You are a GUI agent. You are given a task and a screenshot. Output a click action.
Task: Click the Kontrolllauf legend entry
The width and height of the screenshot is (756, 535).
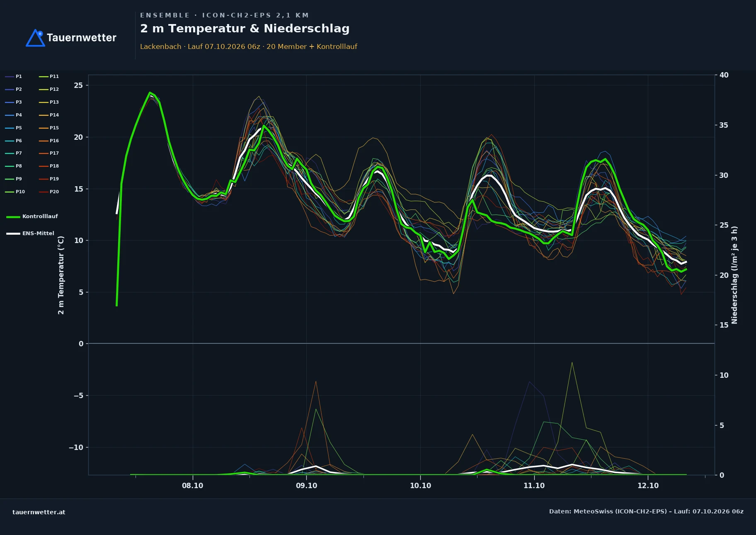pyautogui.click(x=32, y=216)
